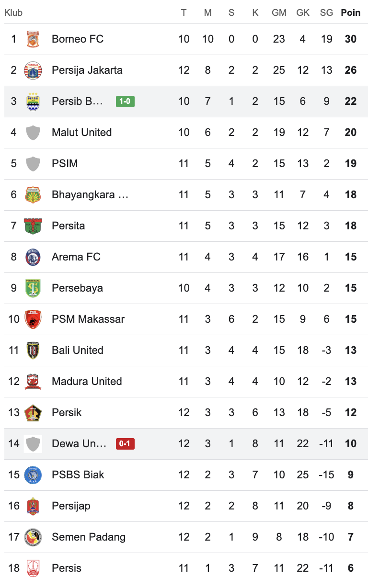Click the Bhayangkara club badge
Screen dimensions: 368x588
(33, 194)
